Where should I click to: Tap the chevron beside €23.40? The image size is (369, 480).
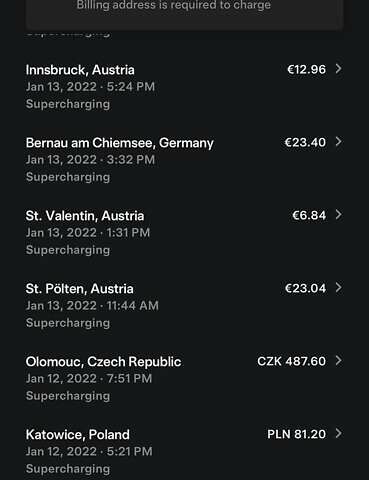pyautogui.click(x=338, y=142)
